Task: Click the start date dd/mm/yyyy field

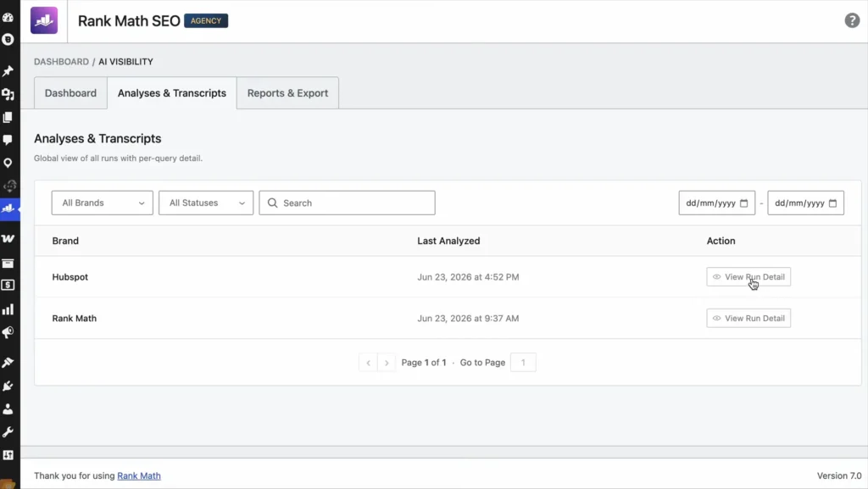Action: click(x=717, y=203)
